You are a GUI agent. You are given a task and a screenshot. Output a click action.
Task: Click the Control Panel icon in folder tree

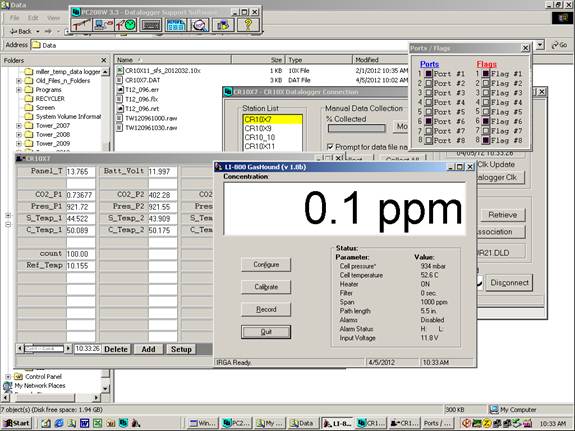18,377
